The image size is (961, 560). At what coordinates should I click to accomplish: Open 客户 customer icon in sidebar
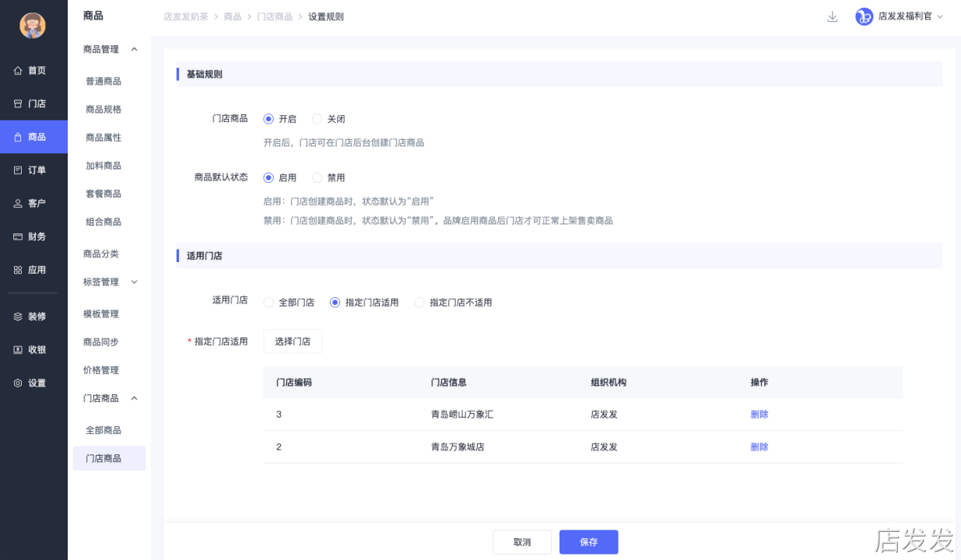click(x=18, y=203)
